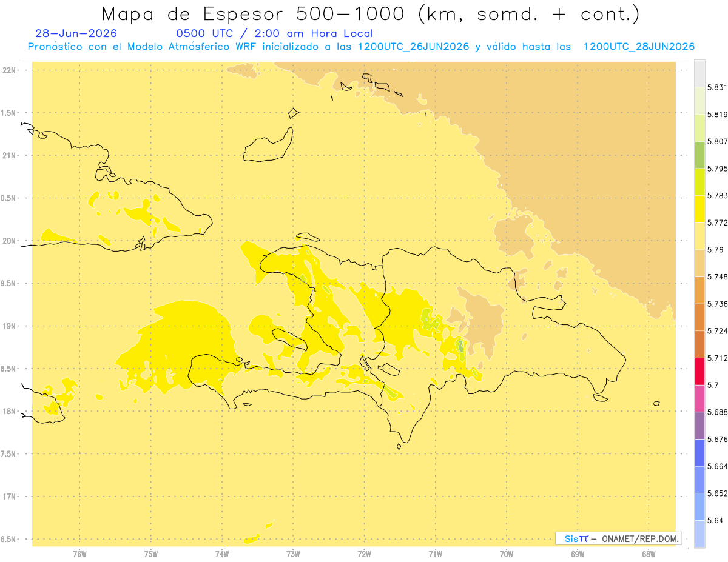The image size is (728, 562).
Task: Click the "17N" latitude label
Action: coord(9,497)
